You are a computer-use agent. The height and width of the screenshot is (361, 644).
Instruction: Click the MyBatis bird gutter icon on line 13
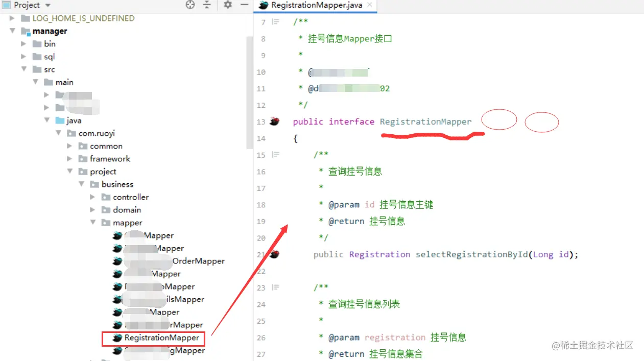[275, 122]
